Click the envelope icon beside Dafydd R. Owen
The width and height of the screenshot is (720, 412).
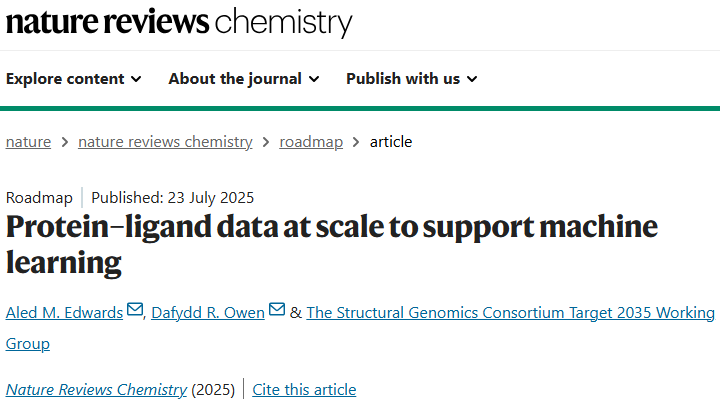point(277,310)
